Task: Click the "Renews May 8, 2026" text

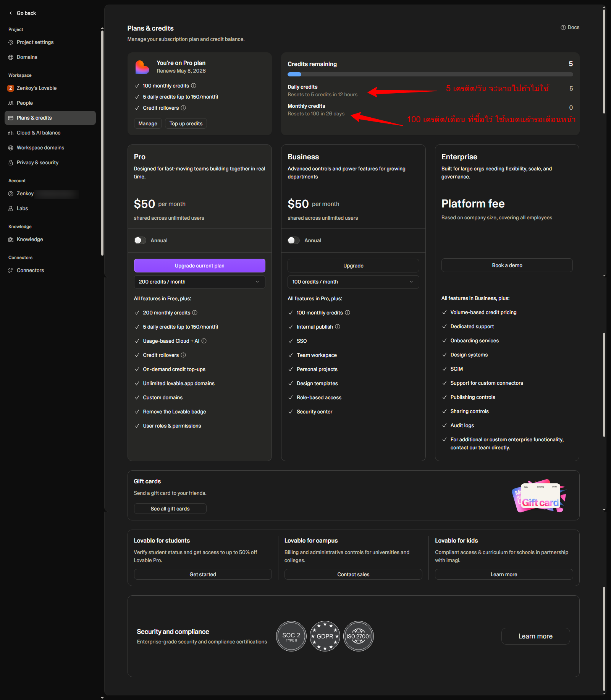Action: click(x=181, y=71)
